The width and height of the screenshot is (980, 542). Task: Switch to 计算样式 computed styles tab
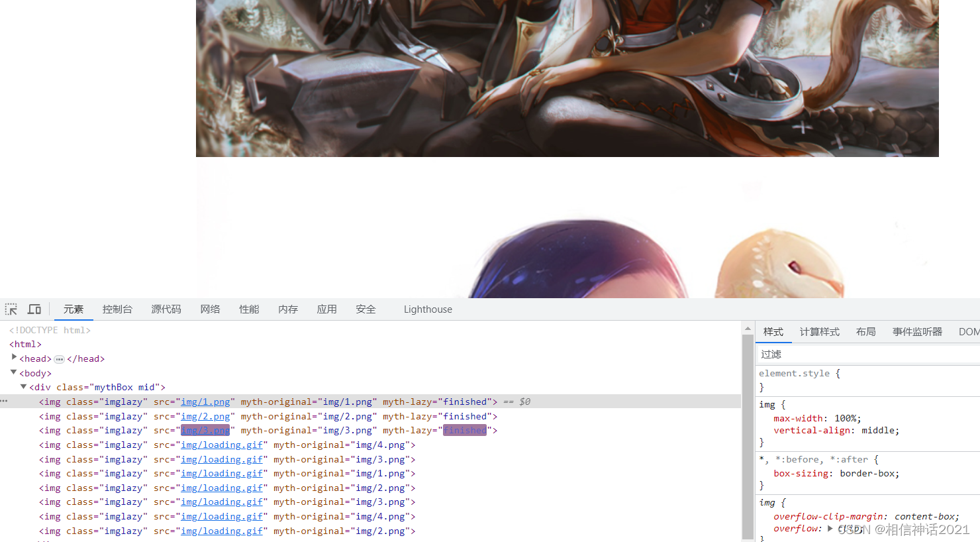tap(820, 332)
